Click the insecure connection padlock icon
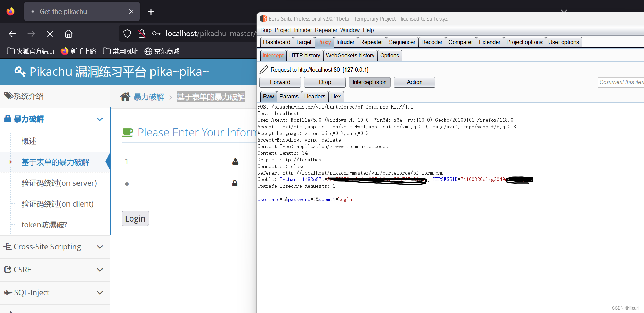Viewport: 644px width, 313px height. pos(141,33)
